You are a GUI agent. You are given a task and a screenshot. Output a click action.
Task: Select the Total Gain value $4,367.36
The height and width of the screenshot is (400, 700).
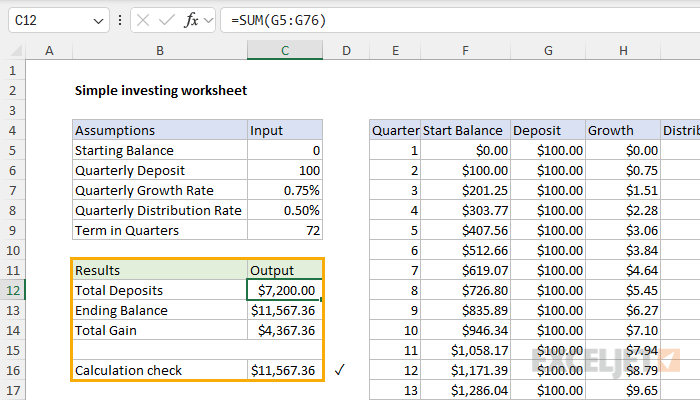285,330
